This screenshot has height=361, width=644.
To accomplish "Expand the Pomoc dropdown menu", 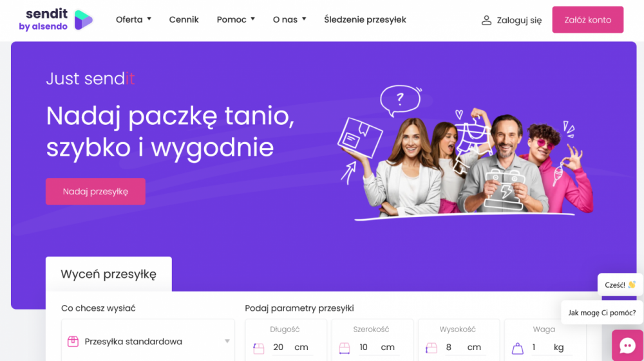I will click(236, 20).
